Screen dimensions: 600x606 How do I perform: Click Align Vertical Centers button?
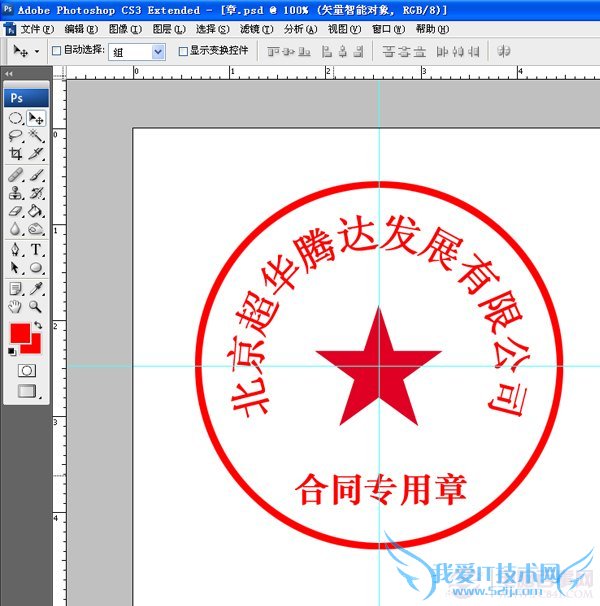pos(289,51)
